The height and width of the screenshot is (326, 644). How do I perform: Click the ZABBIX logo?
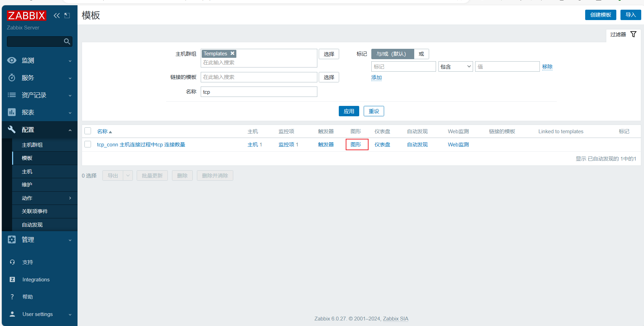(x=26, y=16)
